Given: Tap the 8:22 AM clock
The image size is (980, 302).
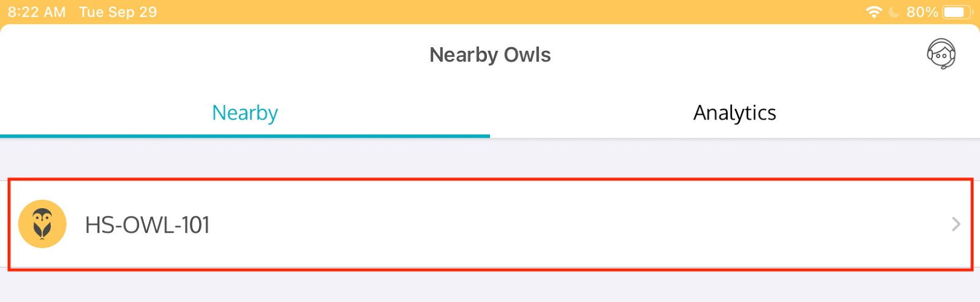Looking at the screenshot, I should pos(37,12).
